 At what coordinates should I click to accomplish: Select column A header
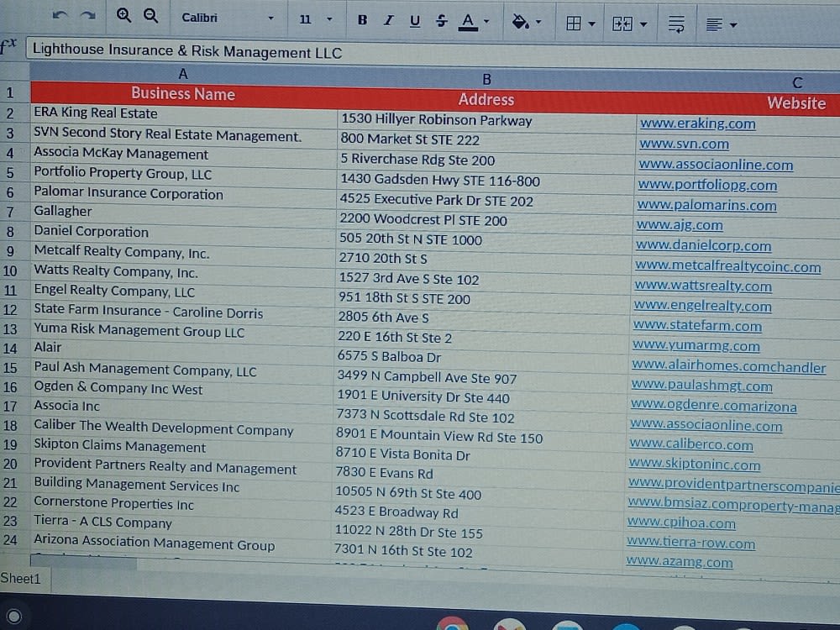(x=183, y=73)
